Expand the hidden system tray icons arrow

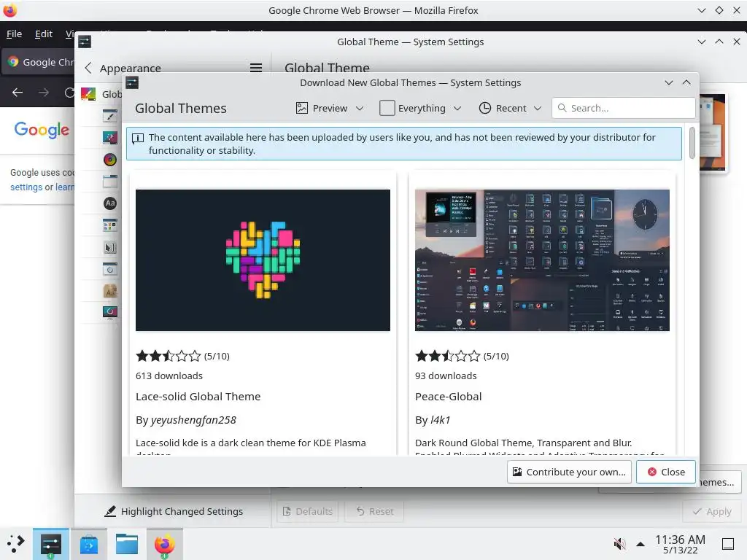[640, 544]
